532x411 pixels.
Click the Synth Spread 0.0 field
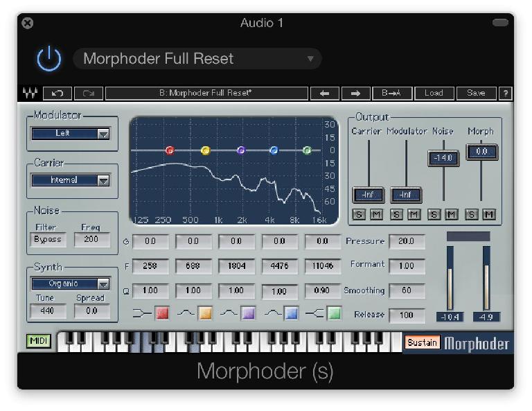click(x=92, y=311)
